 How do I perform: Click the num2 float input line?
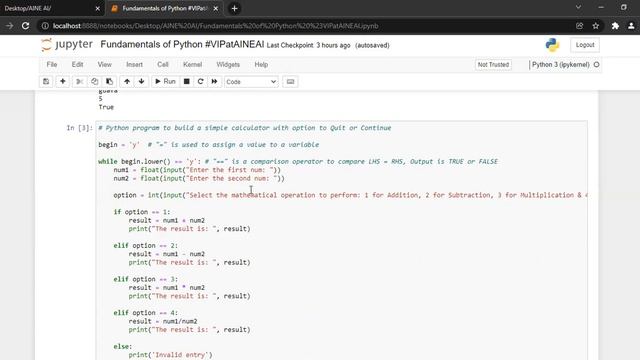pyautogui.click(x=199, y=178)
